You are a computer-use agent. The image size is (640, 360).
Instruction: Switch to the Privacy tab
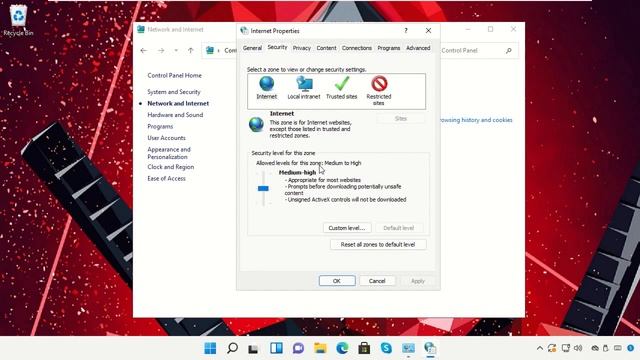click(x=302, y=48)
